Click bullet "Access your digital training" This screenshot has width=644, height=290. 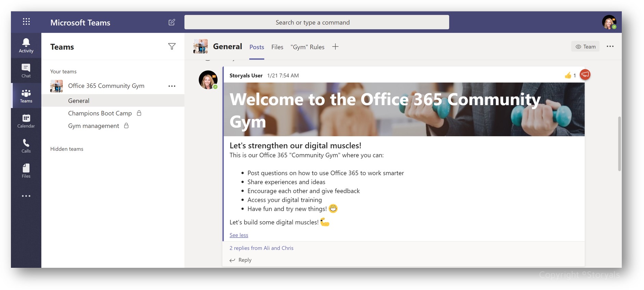click(285, 200)
